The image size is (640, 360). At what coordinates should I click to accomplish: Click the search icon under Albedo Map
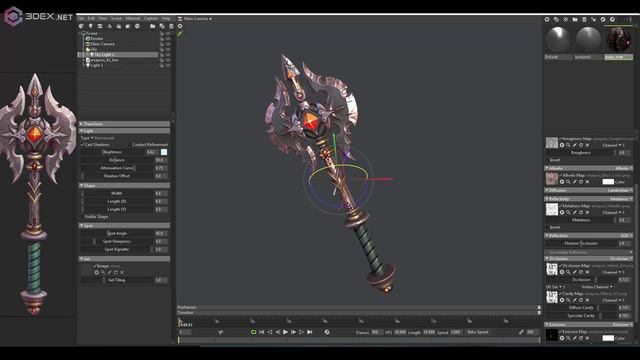click(x=568, y=182)
